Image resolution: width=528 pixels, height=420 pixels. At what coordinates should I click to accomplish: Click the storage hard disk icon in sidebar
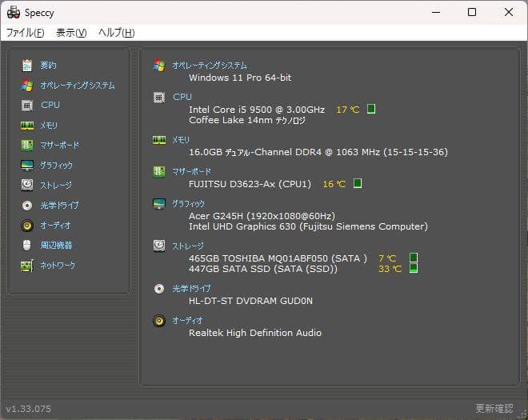(x=27, y=185)
